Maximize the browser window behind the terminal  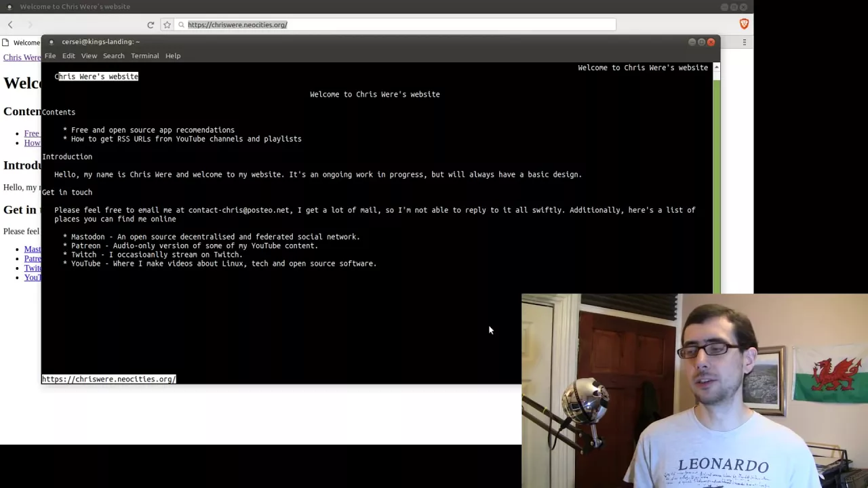pyautogui.click(x=734, y=7)
